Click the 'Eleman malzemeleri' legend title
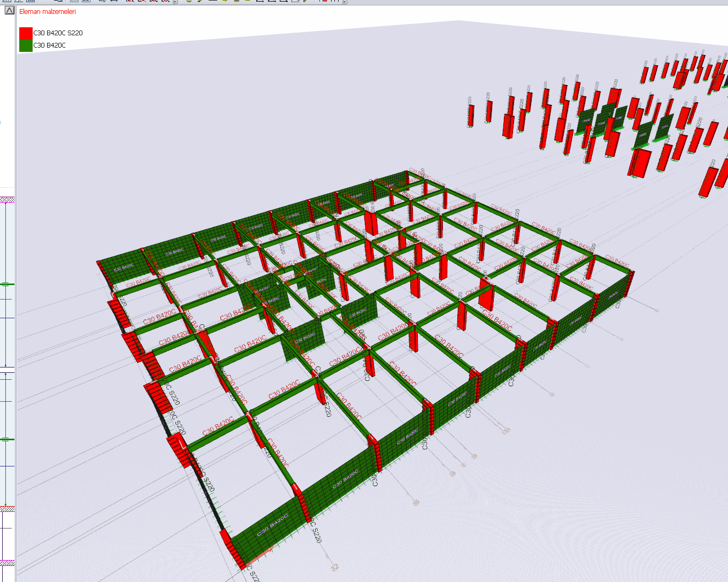The width and height of the screenshot is (728, 582). (x=48, y=11)
